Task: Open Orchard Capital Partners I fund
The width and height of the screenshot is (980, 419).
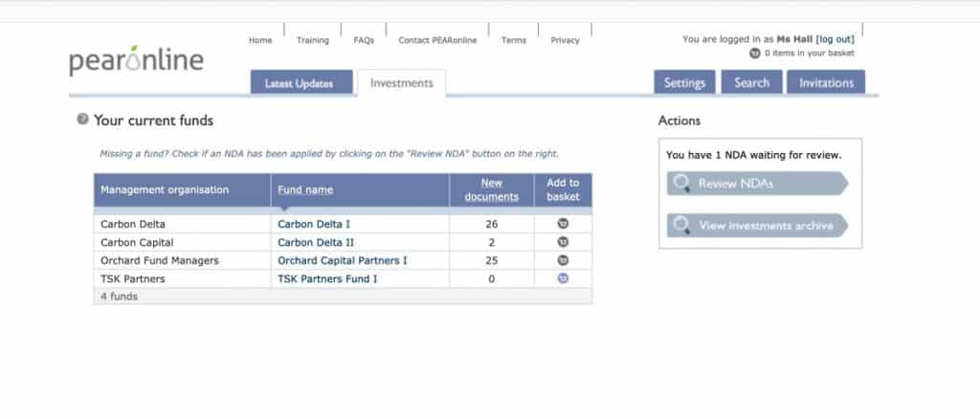Action: click(343, 260)
